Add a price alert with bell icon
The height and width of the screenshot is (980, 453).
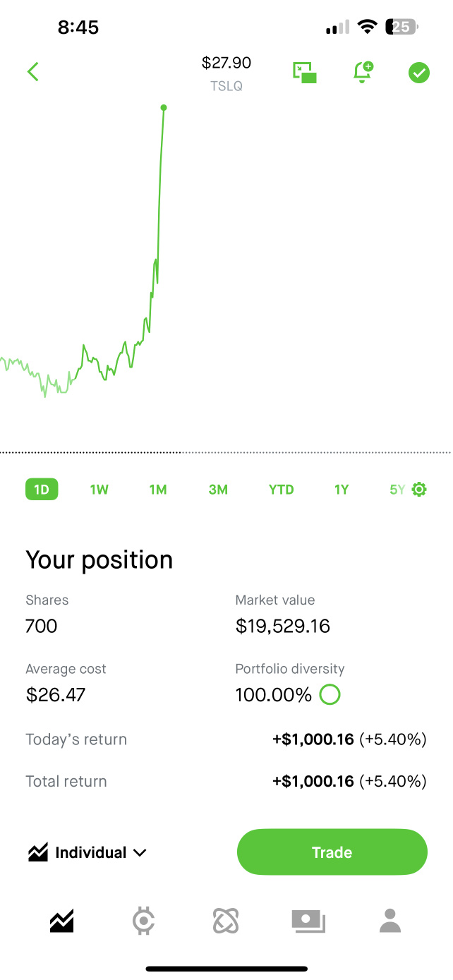363,71
